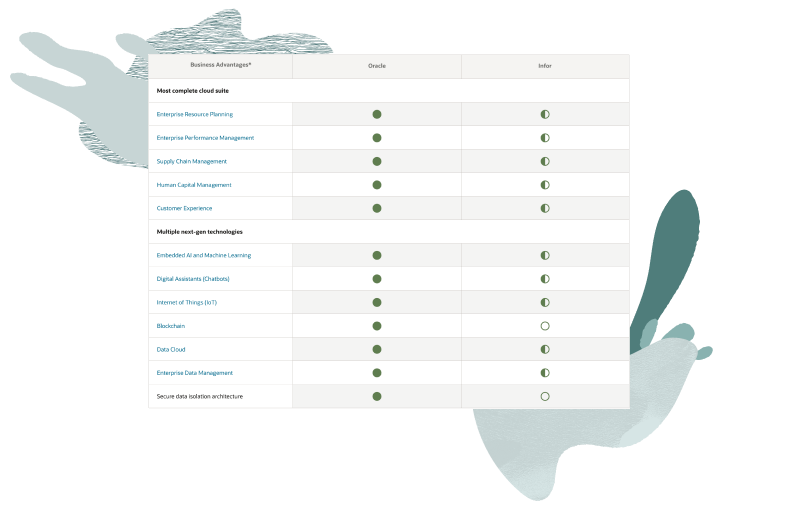
Task: Click Infor half circle for Customer Experience
Action: pyautogui.click(x=545, y=208)
